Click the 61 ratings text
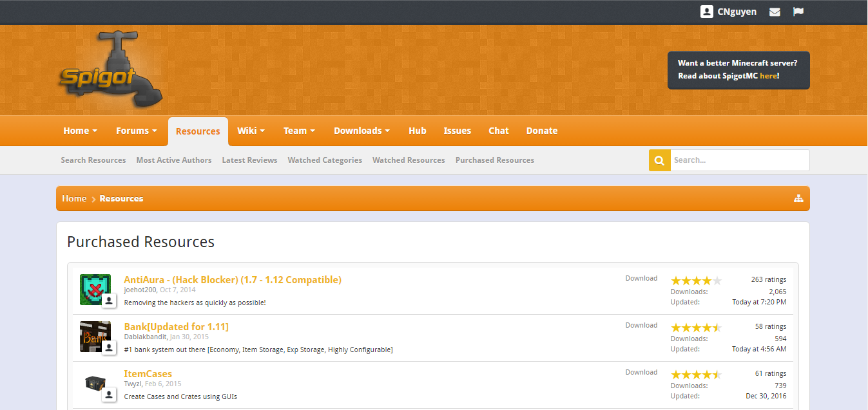Screen dimensions: 868x410 pos(771,373)
